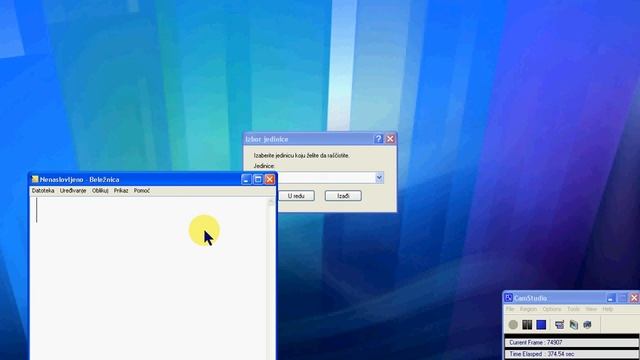640x360 pixels.
Task: Open the Pomoć menu in Beležnica
Action: pos(142,191)
